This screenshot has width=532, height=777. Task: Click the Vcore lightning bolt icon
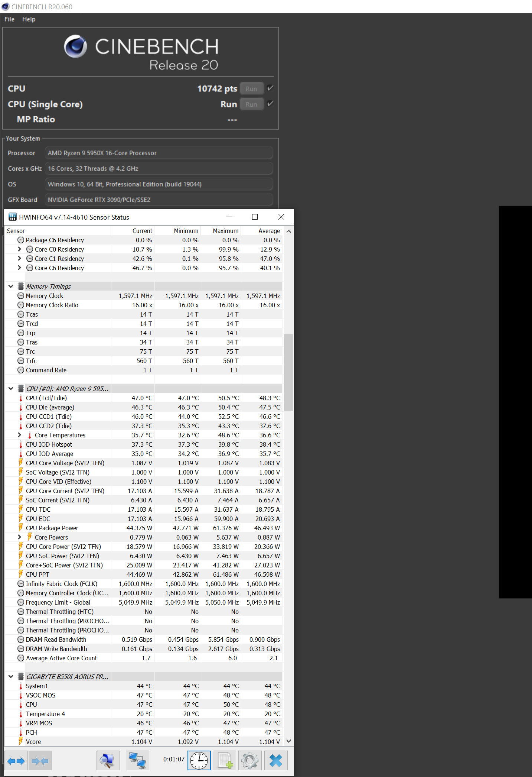pos(21,741)
